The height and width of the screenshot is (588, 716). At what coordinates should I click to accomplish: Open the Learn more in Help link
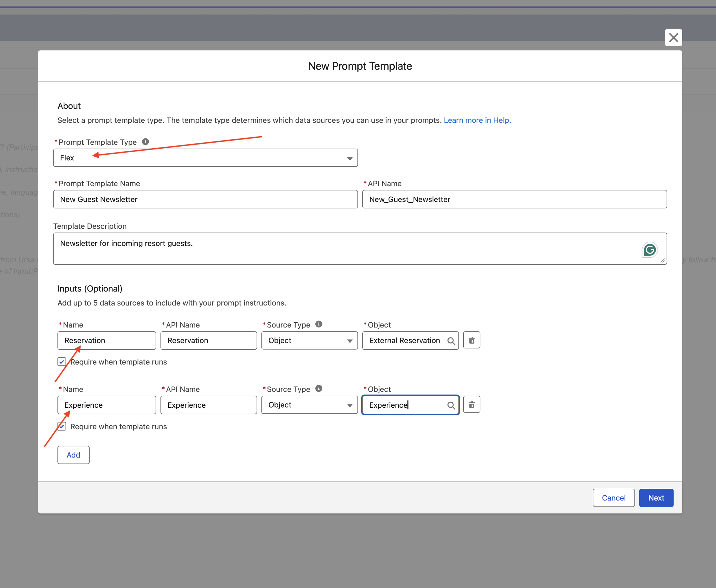[x=477, y=120]
